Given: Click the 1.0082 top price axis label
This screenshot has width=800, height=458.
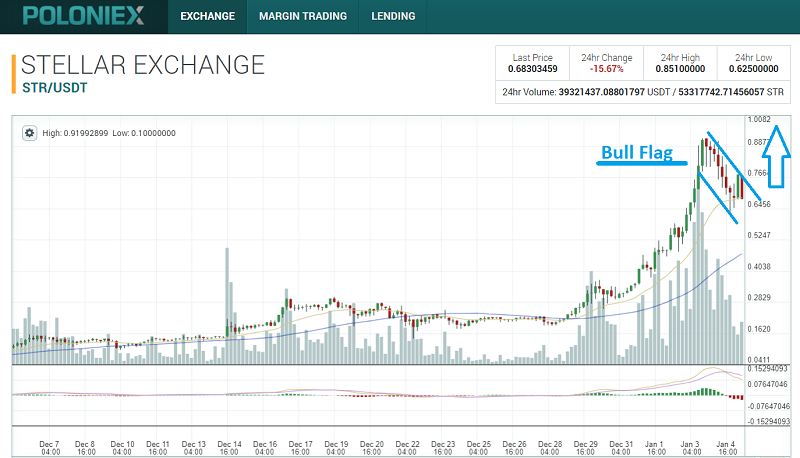Looking at the screenshot, I should tap(759, 119).
